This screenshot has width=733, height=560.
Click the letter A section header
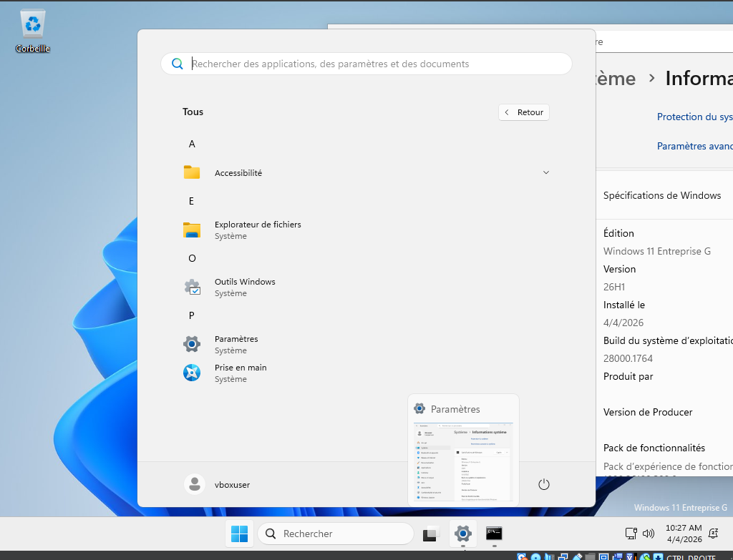[x=192, y=144]
